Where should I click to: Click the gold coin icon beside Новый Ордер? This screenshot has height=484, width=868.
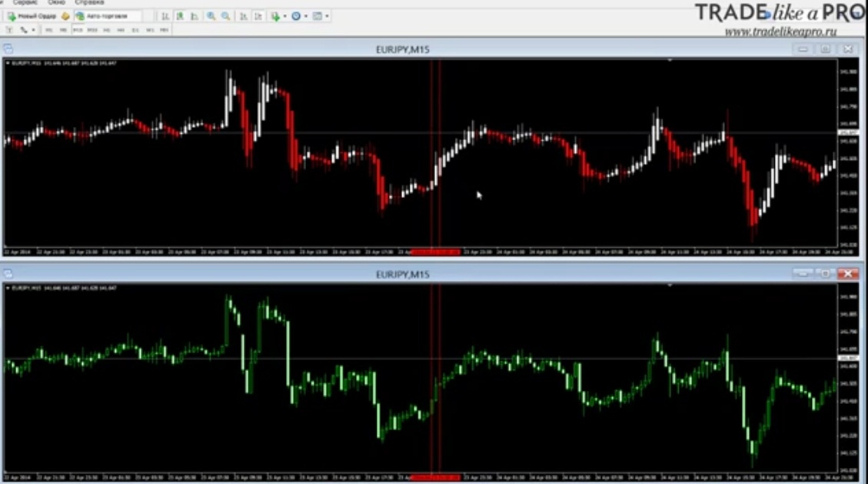click(65, 16)
